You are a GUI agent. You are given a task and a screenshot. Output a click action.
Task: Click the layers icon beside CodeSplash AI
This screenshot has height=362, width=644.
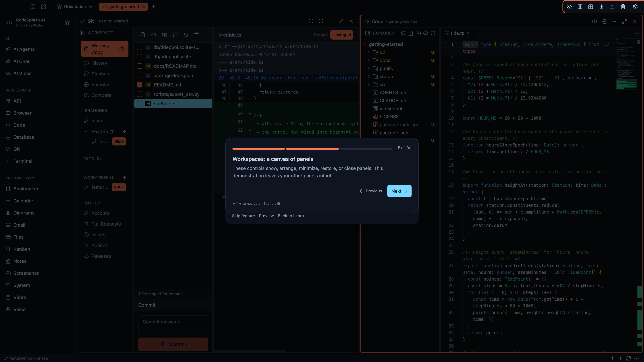pos(67,23)
